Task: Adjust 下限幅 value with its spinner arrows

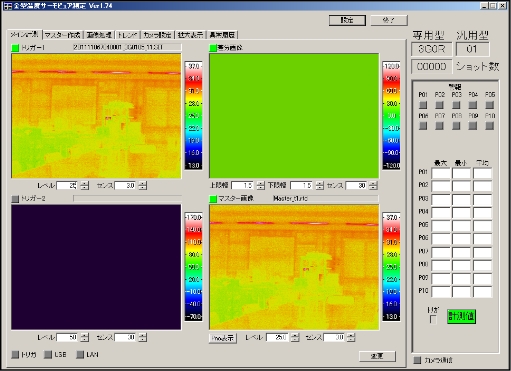Action: point(320,185)
